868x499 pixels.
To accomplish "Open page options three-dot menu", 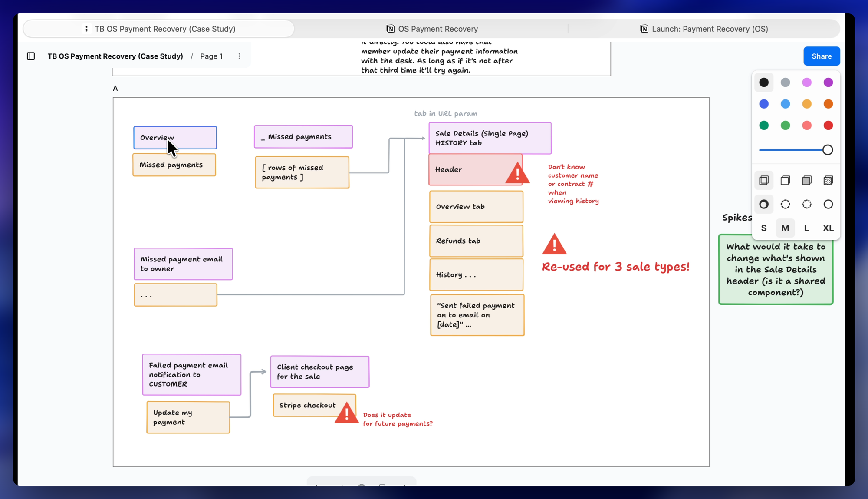I will pyautogui.click(x=239, y=56).
